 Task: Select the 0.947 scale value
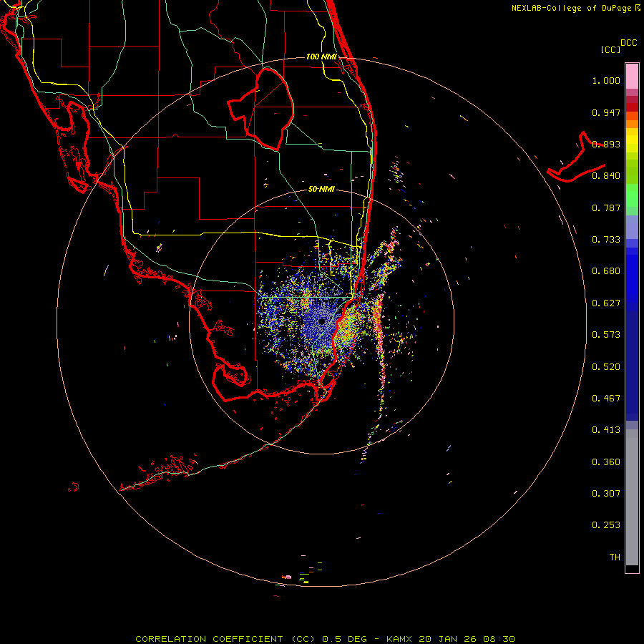click(606, 112)
